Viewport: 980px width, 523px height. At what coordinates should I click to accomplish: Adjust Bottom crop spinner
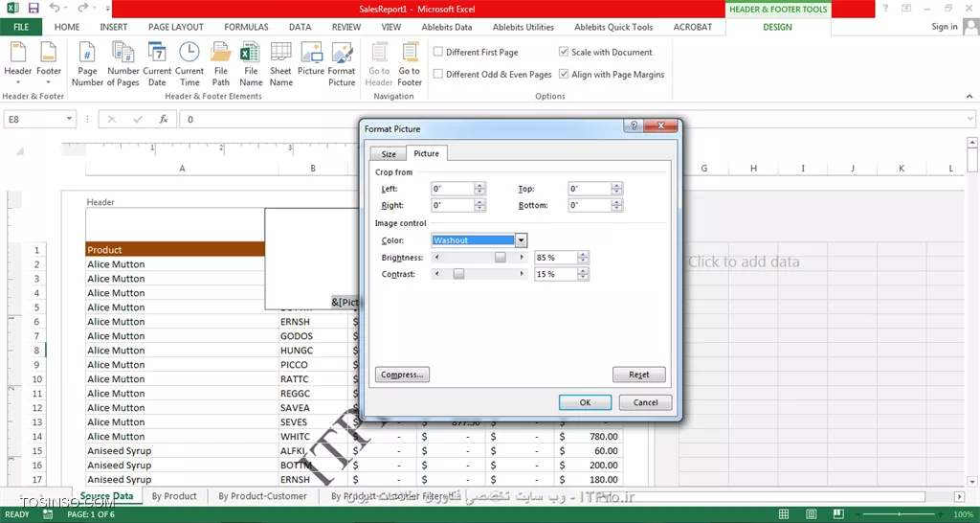coord(617,205)
